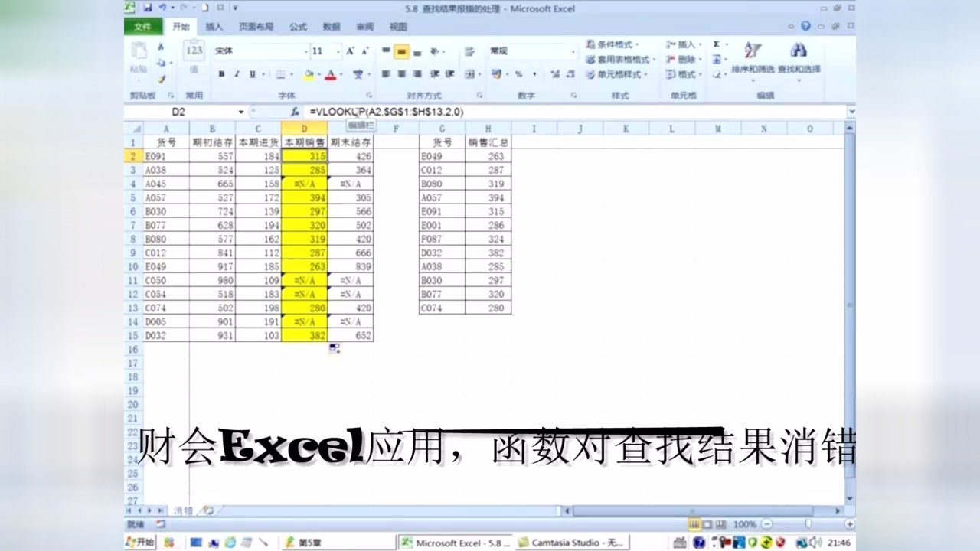This screenshot has width=980, height=551.
Task: Toggle Underline formatting
Action: [252, 74]
